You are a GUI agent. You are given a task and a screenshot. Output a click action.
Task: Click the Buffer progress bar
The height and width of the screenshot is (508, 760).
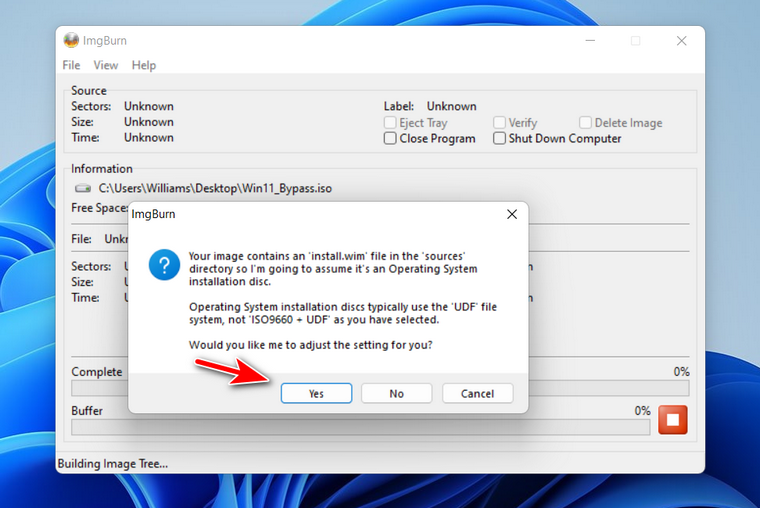point(361,427)
